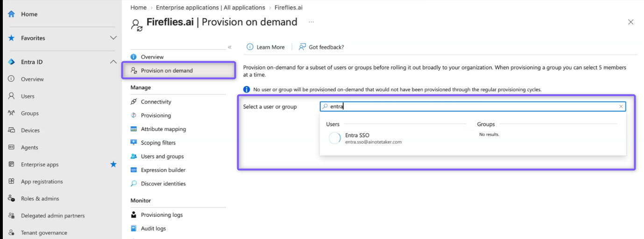Click the Devices icon in the sidebar
This screenshot has height=239, width=644.
point(12,130)
